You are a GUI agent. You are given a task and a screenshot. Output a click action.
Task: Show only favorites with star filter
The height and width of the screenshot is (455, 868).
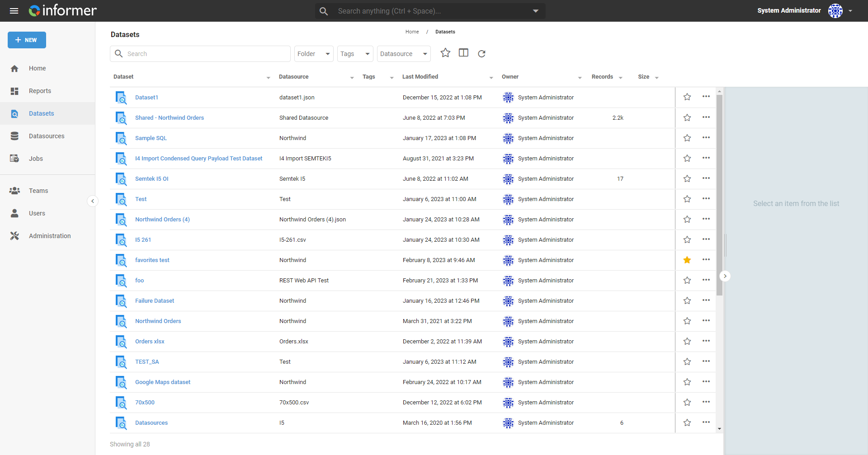click(445, 53)
